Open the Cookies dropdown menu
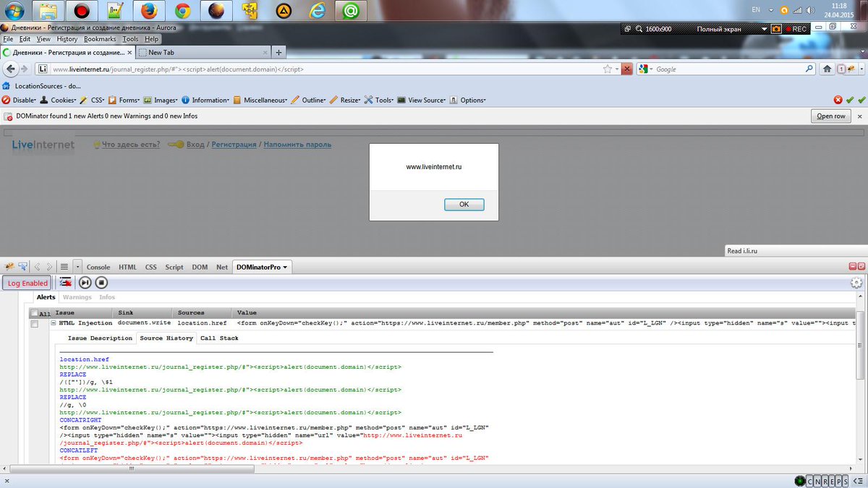 click(x=58, y=100)
